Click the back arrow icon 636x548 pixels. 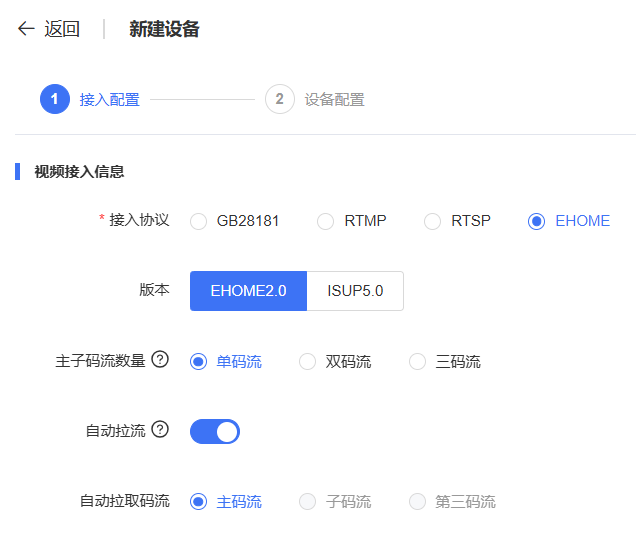[x=26, y=29]
